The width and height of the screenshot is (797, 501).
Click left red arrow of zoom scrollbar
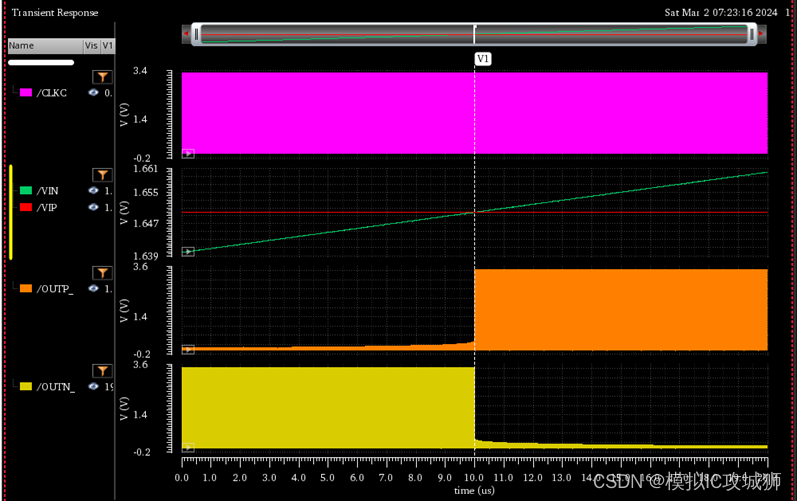186,34
